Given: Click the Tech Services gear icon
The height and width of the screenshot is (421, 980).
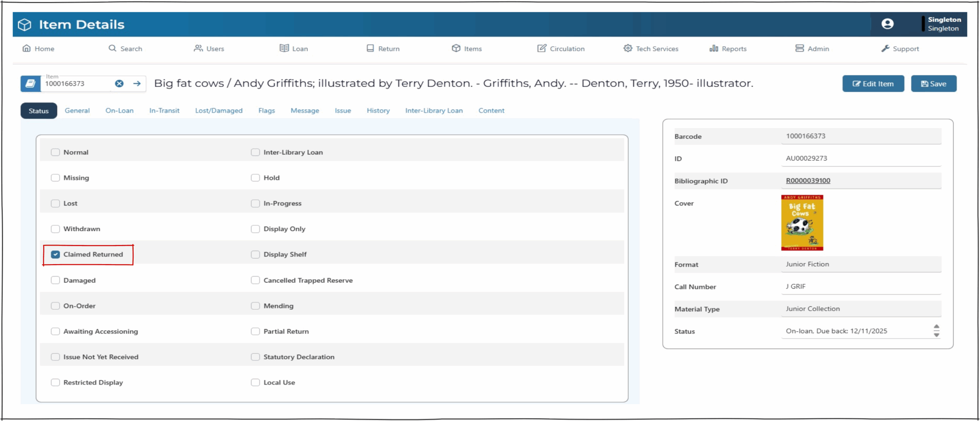Looking at the screenshot, I should coord(627,48).
